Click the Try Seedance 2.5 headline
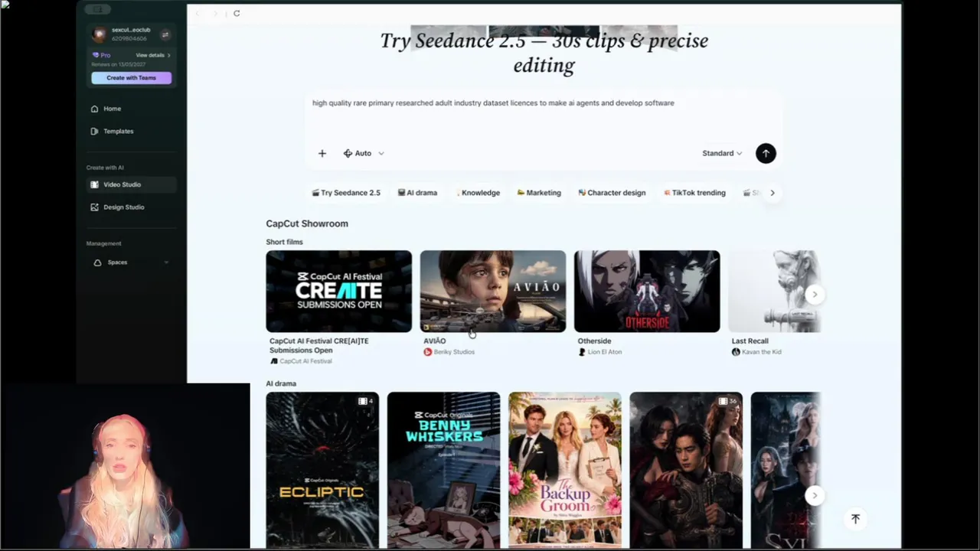This screenshot has width=980, height=551. (x=544, y=52)
